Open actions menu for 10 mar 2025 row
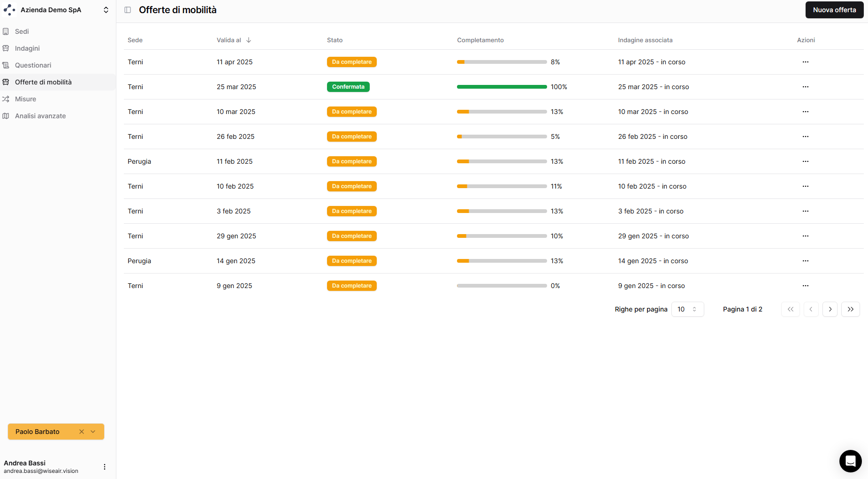This screenshot has width=868, height=479. point(806,112)
